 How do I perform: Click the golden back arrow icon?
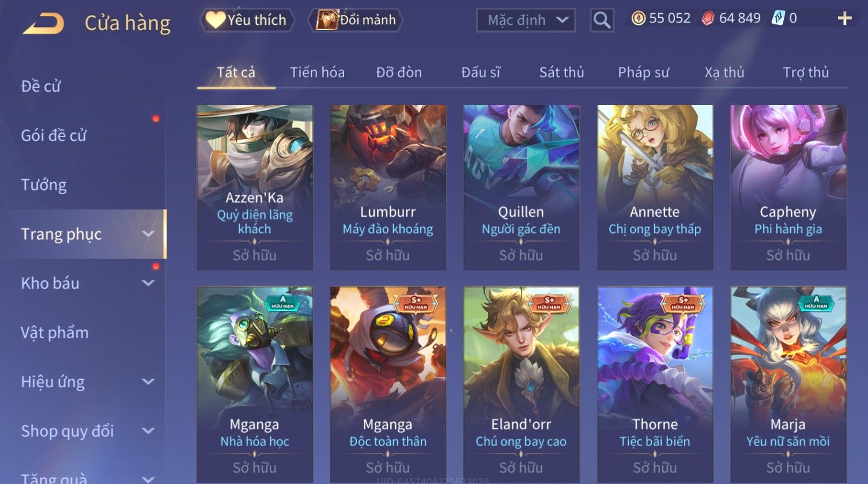[x=43, y=24]
